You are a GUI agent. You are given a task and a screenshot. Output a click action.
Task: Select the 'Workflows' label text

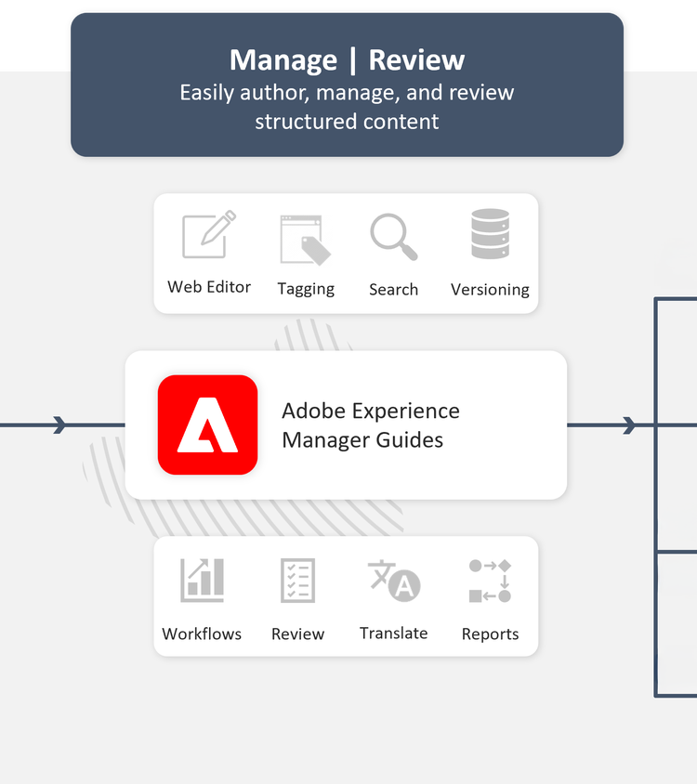click(x=202, y=634)
